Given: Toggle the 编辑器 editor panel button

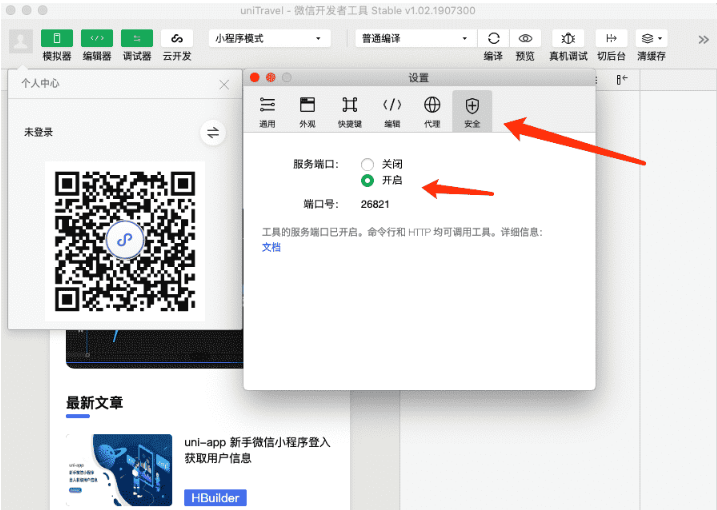Looking at the screenshot, I should click(x=97, y=38).
